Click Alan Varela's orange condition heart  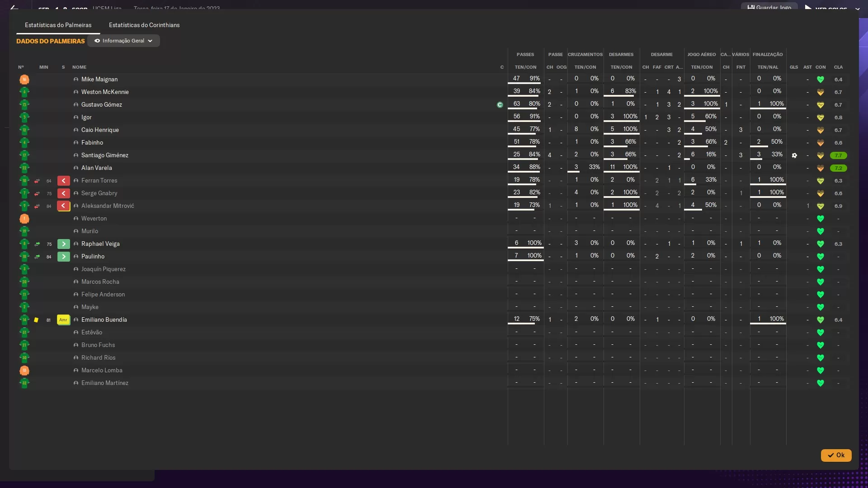(x=821, y=168)
